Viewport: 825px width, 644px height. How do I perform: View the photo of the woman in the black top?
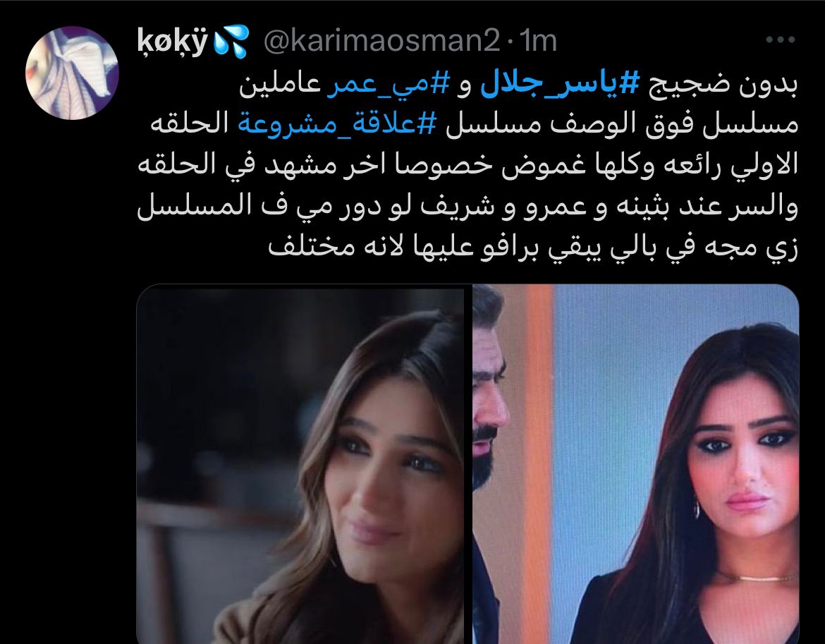[x=635, y=464]
